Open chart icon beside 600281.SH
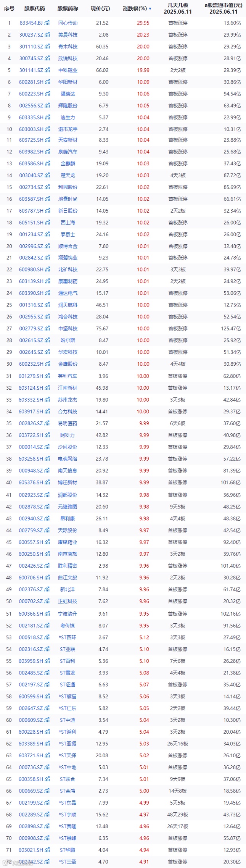This screenshot has height=868, width=246. click(x=47, y=82)
